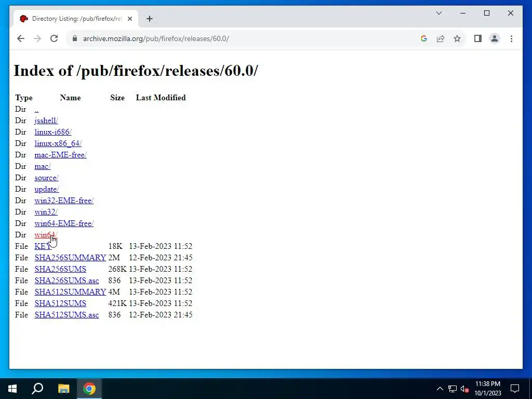The image size is (532, 399).
Task: Open Windows Start menu
Action: coord(12,389)
